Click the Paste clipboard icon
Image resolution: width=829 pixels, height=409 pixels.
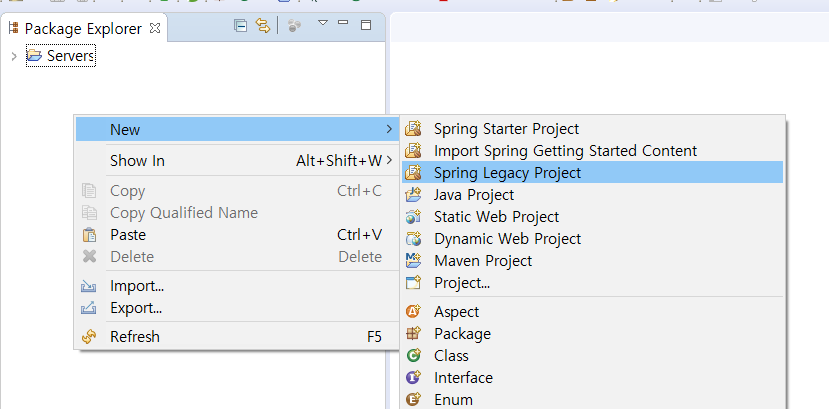pos(89,235)
